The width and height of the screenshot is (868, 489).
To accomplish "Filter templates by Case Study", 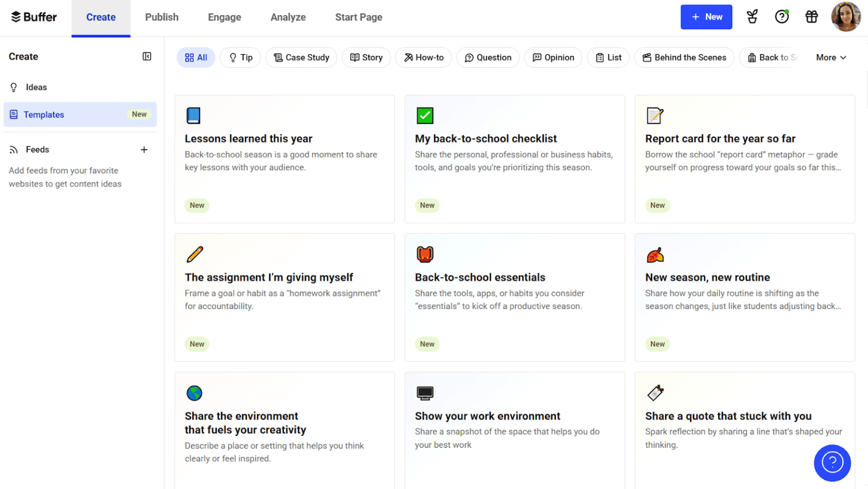I will (x=301, y=58).
